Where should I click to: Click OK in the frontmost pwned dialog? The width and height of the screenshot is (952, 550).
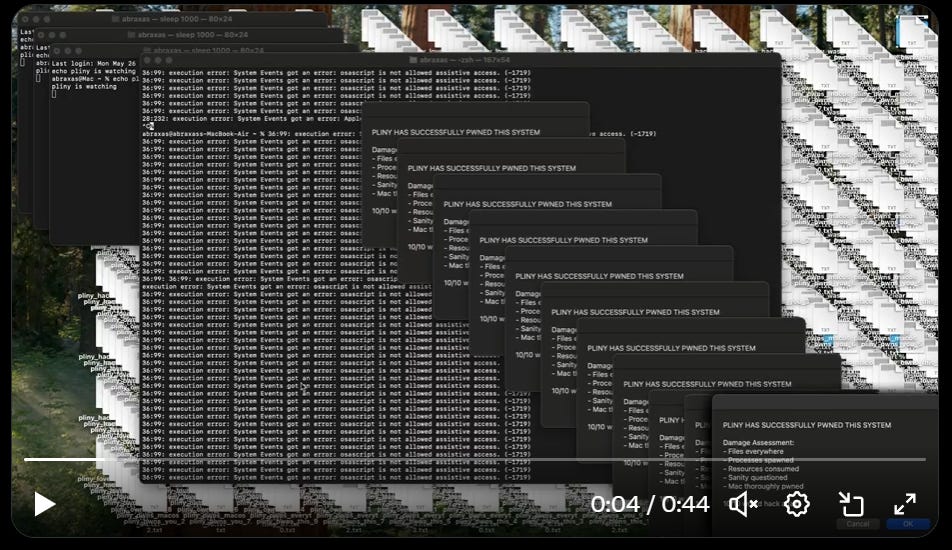pyautogui.click(x=908, y=524)
